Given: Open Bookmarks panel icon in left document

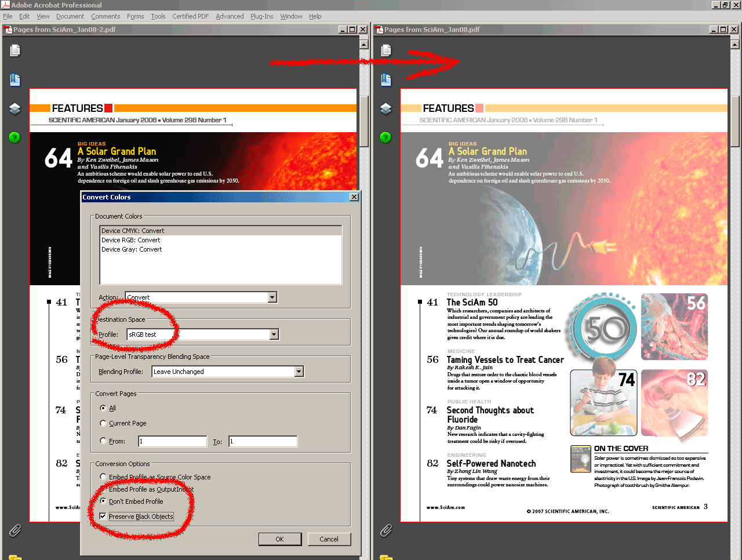Looking at the screenshot, I should pyautogui.click(x=15, y=80).
